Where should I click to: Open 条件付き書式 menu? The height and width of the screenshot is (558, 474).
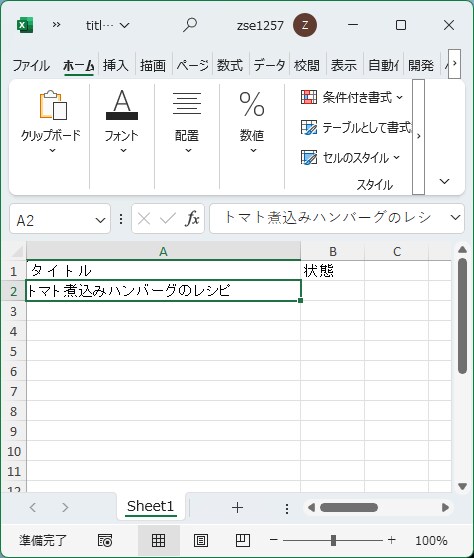tap(352, 97)
